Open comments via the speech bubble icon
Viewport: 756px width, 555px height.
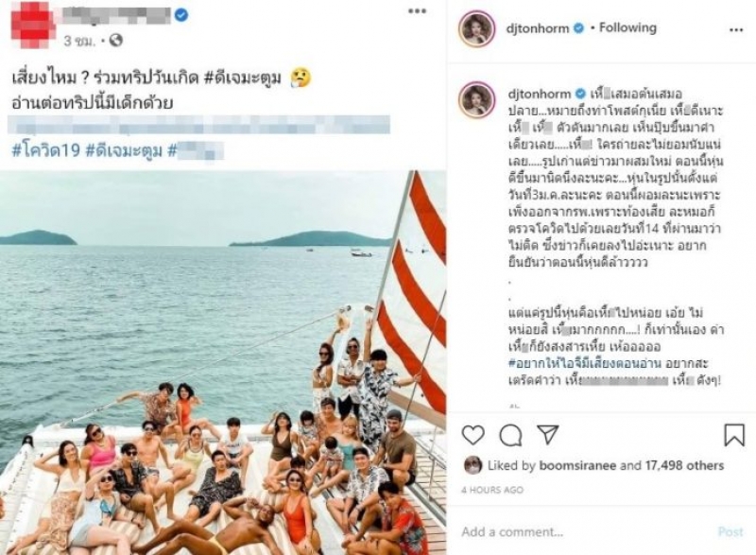coord(510,436)
